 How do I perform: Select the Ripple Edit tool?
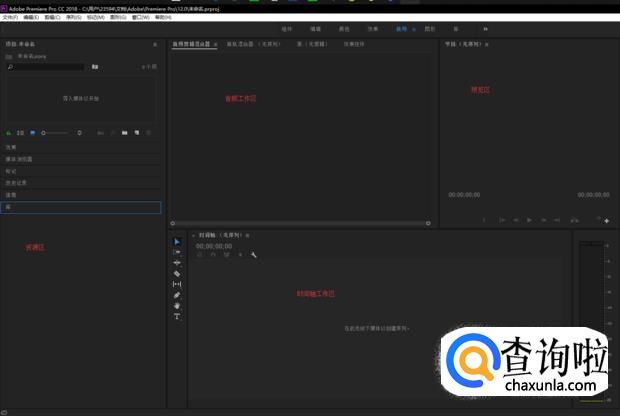click(177, 263)
